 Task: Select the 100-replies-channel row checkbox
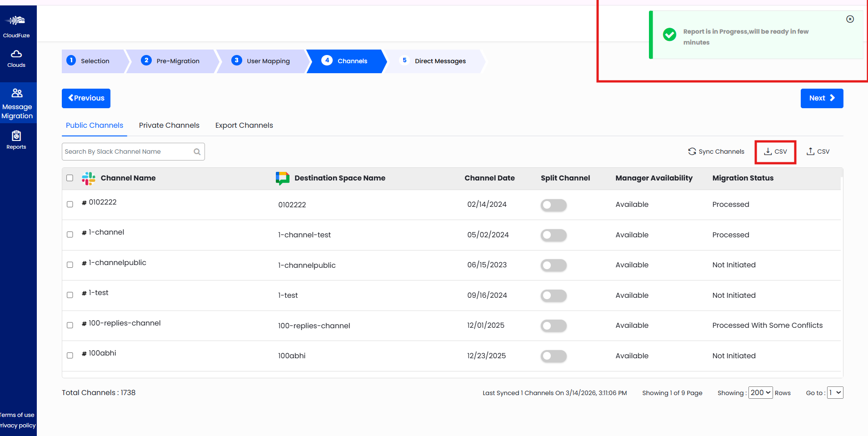[70, 325]
